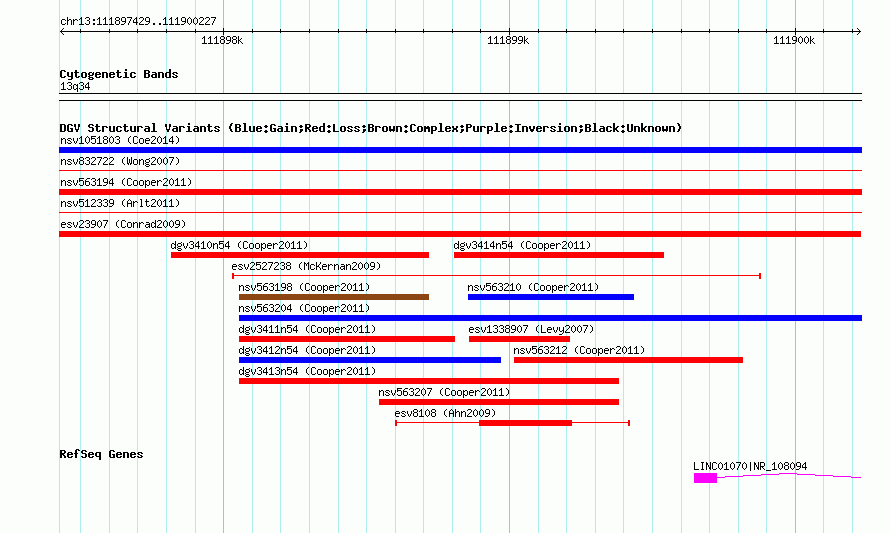The image size is (890, 533).
Task: Click the thin red esv2527238 span line
Action: 496,276
